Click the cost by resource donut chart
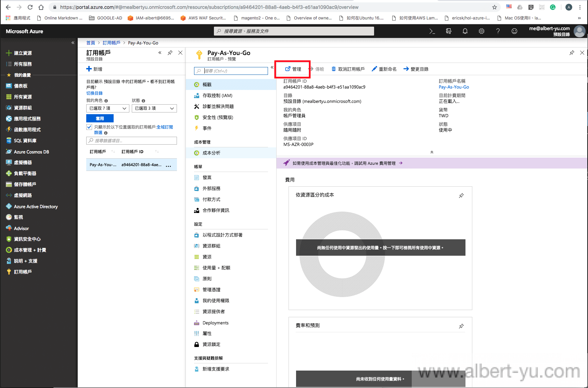588x388 pixels. [x=342, y=254]
